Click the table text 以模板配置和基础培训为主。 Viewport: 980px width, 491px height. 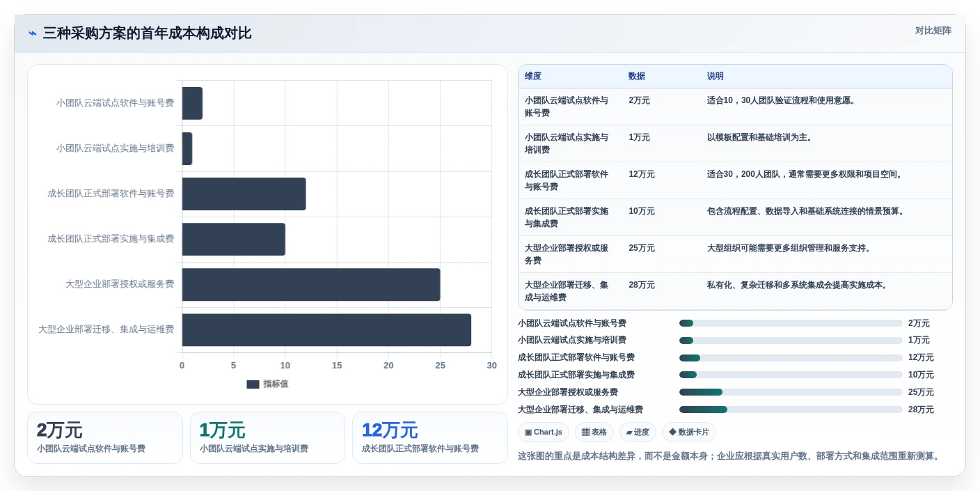(x=761, y=137)
